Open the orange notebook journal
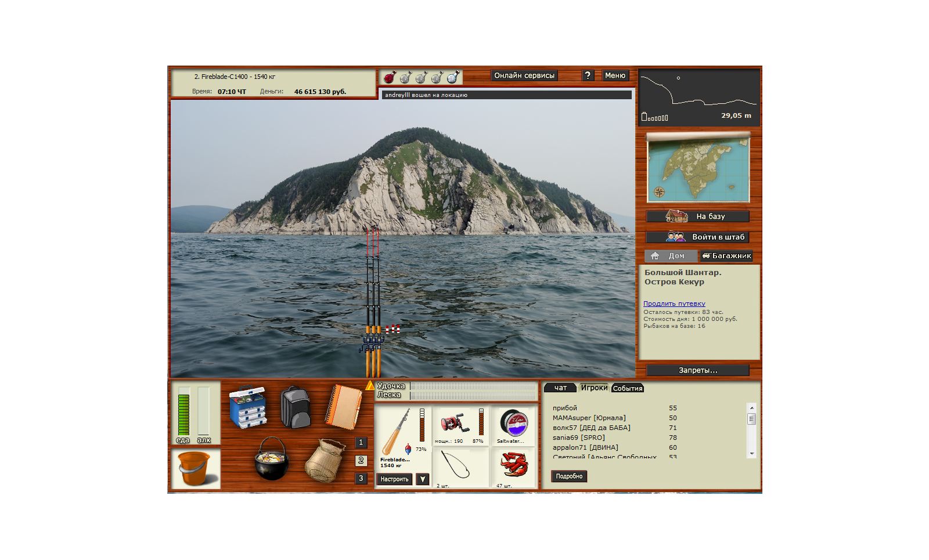The width and height of the screenshot is (929, 560). [343, 407]
